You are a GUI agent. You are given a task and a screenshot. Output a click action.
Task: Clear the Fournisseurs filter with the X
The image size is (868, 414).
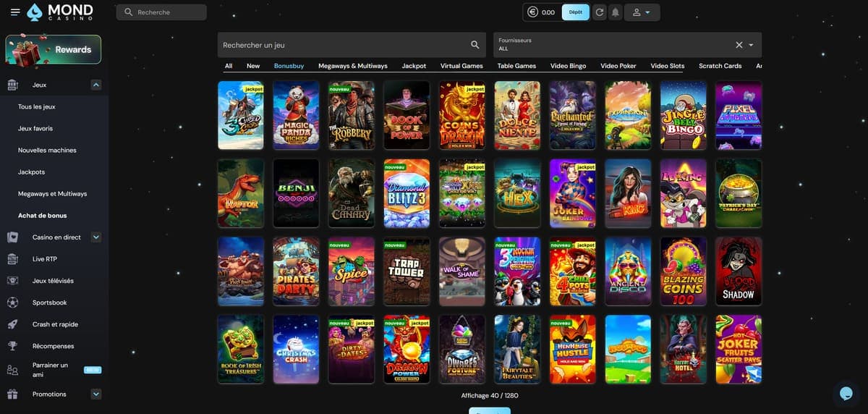pos(739,45)
